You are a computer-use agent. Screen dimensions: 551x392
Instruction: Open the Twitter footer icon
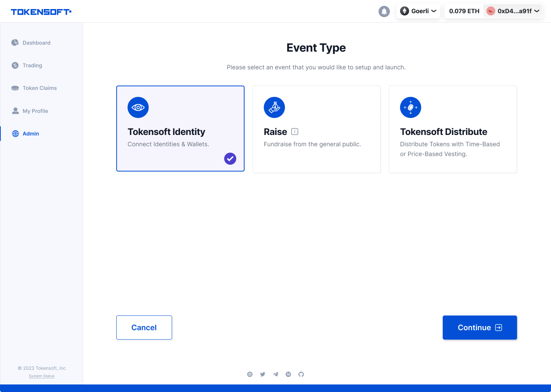[x=263, y=374]
